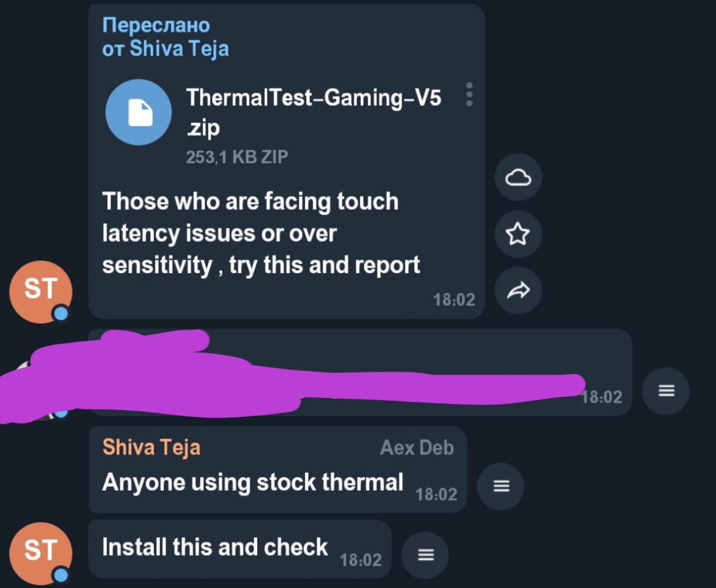Open hamburger menu beside 'Install this and check'

426,555
